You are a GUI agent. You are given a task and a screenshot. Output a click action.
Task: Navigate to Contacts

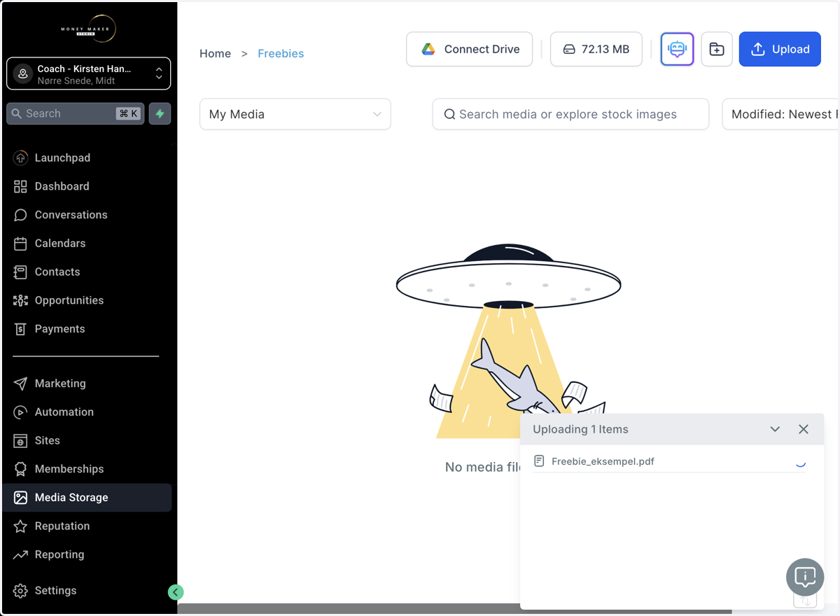coord(87,272)
